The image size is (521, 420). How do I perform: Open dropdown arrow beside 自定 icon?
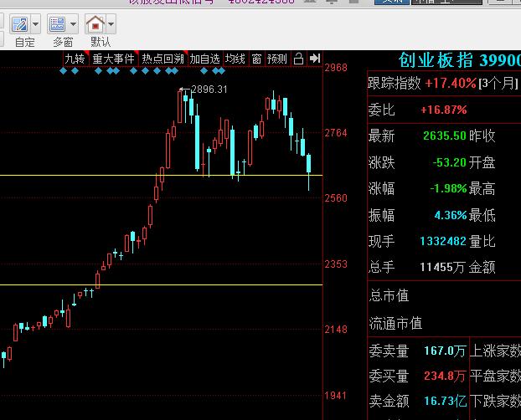[x=35, y=24]
